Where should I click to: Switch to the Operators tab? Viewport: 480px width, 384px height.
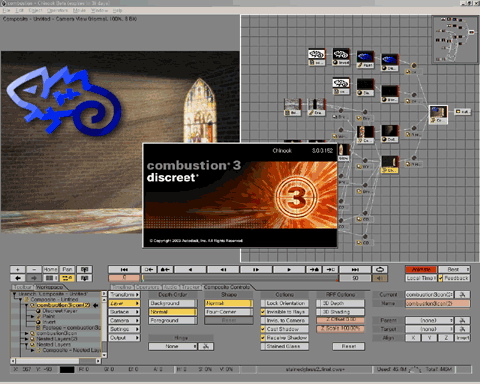[148, 287]
